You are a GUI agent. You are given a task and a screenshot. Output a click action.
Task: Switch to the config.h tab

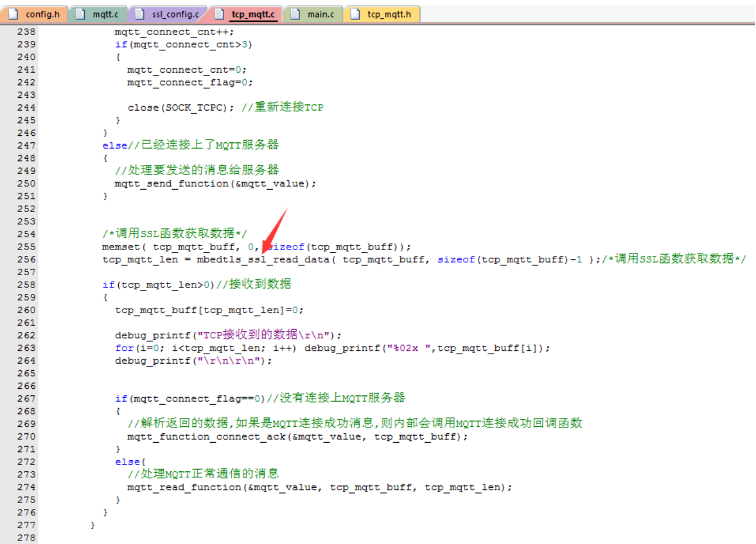pyautogui.click(x=42, y=14)
